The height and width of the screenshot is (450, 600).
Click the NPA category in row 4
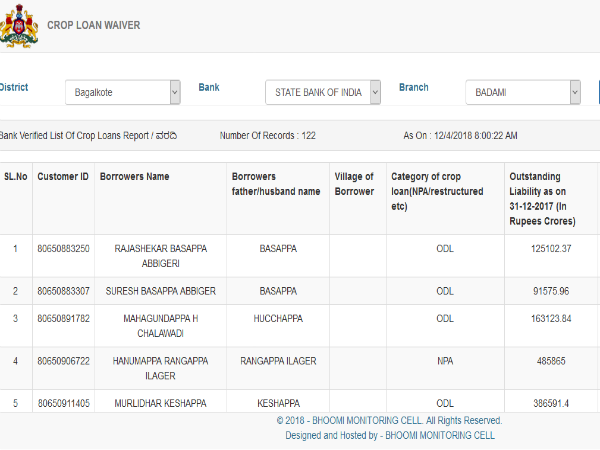pos(445,360)
